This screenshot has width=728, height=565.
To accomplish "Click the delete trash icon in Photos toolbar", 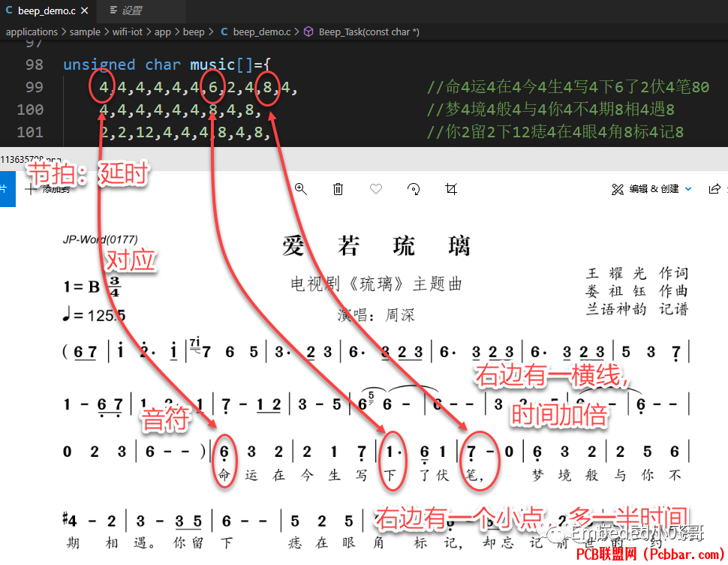I will [x=338, y=189].
